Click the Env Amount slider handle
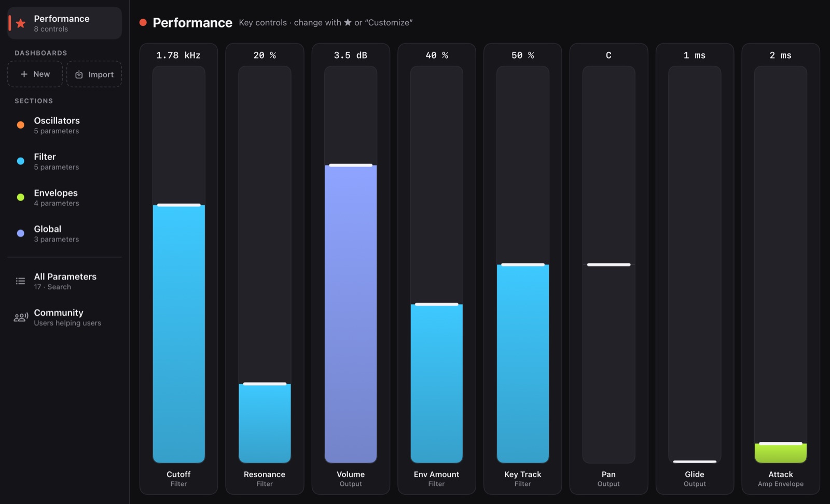This screenshot has height=504, width=830. pos(437,304)
